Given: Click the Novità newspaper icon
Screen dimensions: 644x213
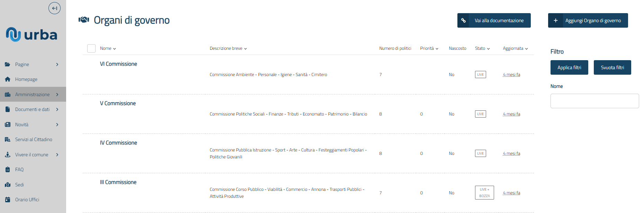Looking at the screenshot, I should (8, 124).
